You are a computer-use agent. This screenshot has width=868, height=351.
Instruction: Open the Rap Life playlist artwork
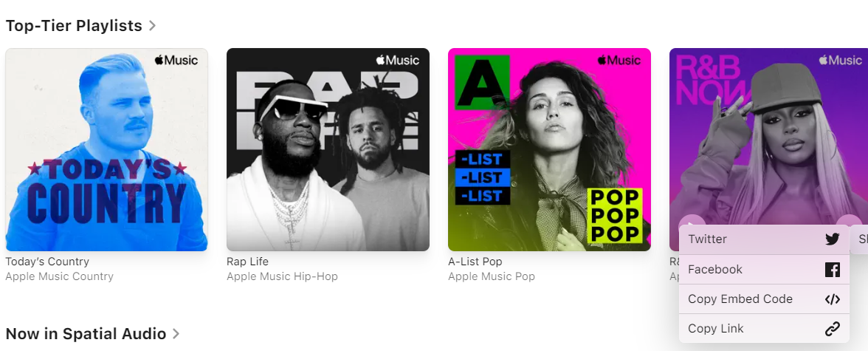coord(328,150)
